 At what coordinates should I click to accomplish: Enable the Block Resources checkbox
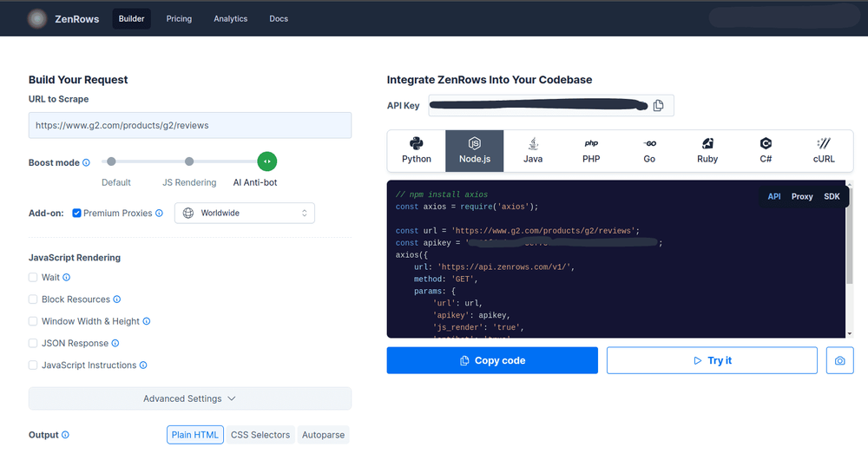(x=33, y=299)
